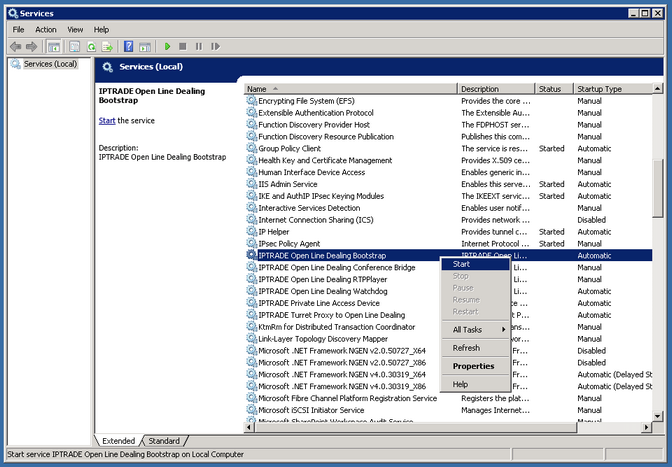672x467 pixels.
Task: Click the Forward arrow toolbar icon
Action: [x=32, y=46]
